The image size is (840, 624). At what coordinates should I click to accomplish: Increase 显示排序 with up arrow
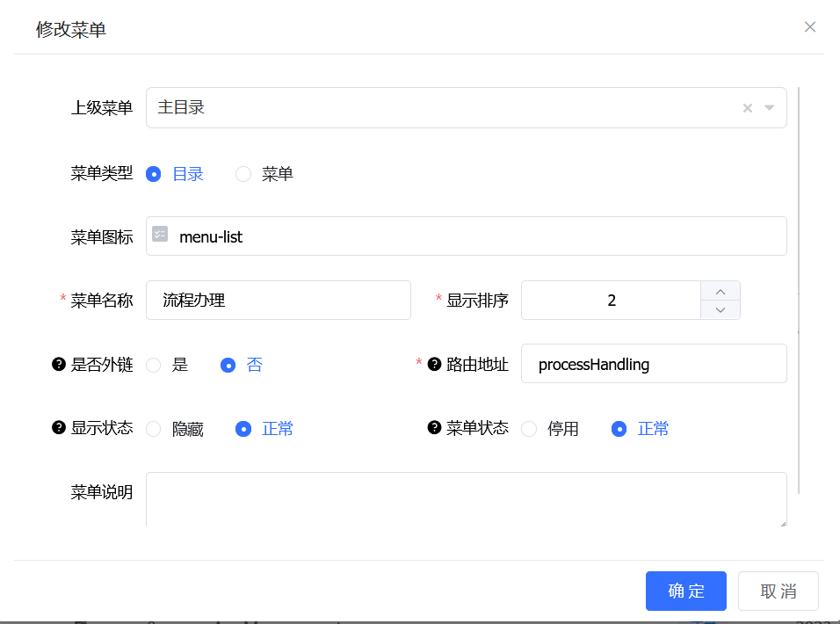(x=720, y=292)
